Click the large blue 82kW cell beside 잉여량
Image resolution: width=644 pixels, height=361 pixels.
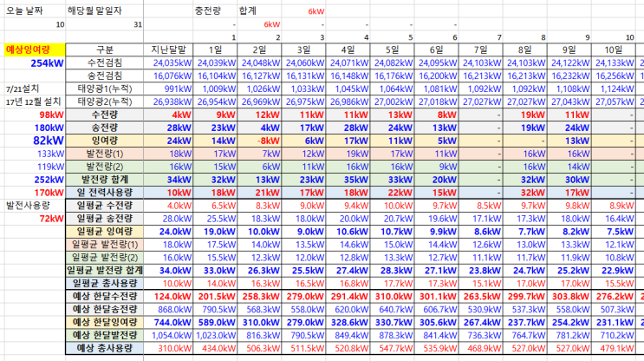35,141
